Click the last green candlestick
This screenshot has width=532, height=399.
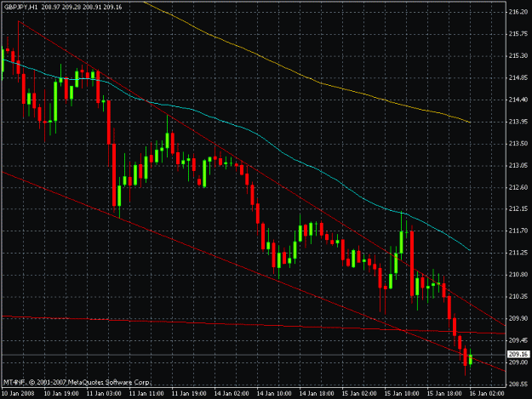[x=470, y=359]
